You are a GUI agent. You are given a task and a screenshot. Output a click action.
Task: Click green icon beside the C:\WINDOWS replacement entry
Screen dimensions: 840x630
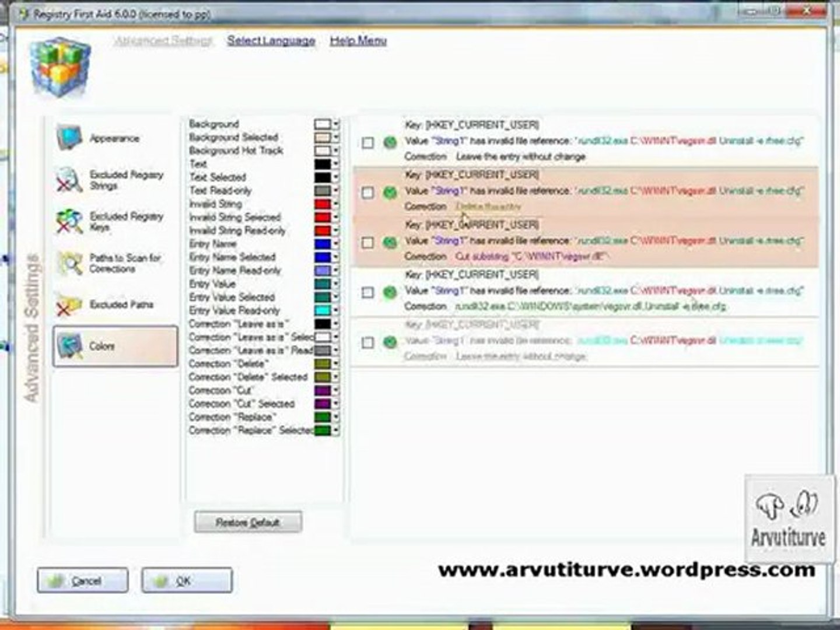click(x=390, y=292)
